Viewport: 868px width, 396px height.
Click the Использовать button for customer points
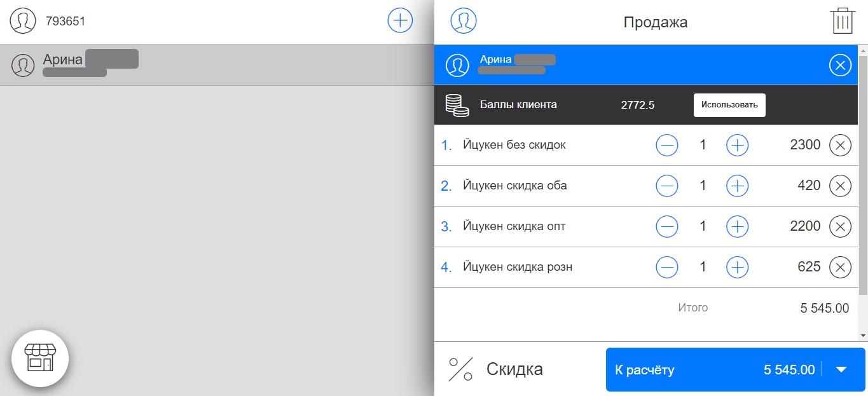(x=729, y=105)
